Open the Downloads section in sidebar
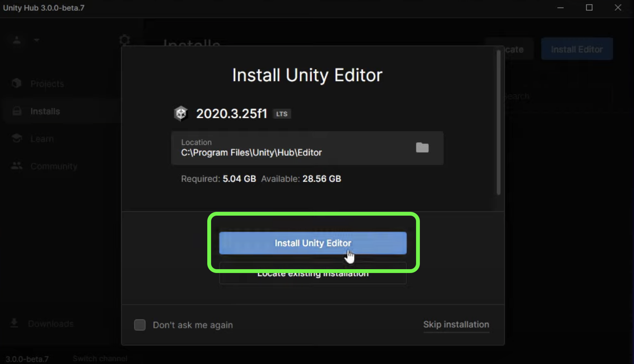 [50, 324]
